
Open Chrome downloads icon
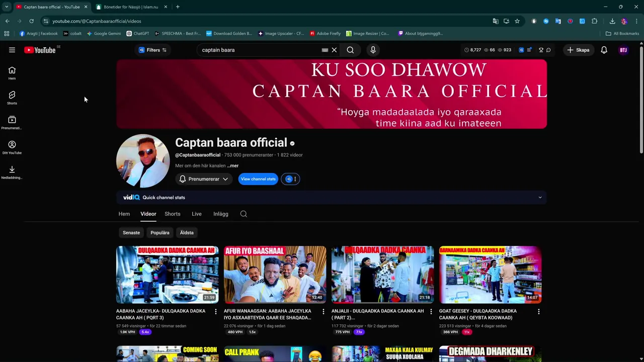pos(612,21)
